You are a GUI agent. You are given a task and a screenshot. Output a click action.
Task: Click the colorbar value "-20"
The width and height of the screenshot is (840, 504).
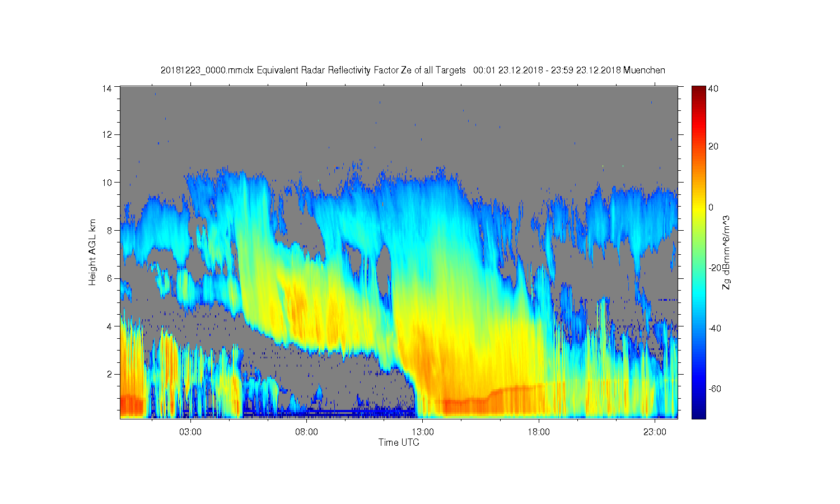coord(715,268)
